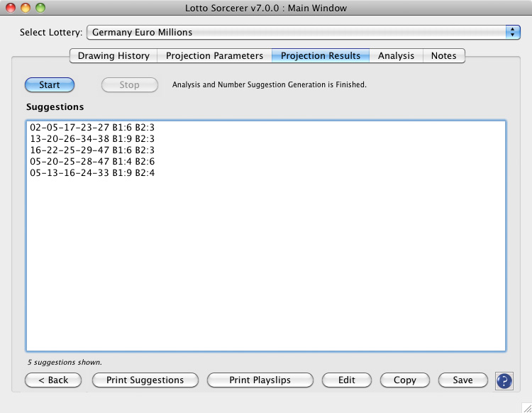Go back with the < Back button

tap(53, 380)
